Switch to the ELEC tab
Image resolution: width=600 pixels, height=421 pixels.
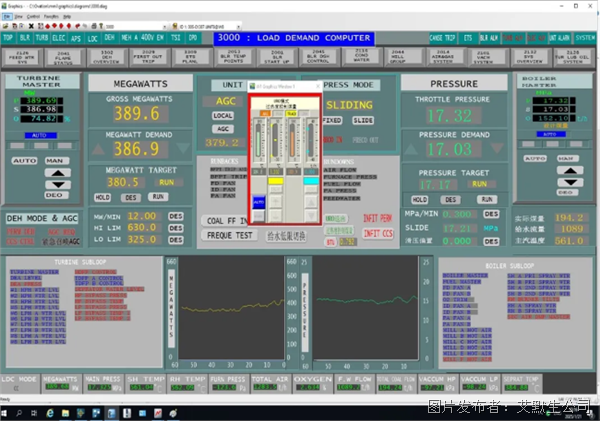pyautogui.click(x=59, y=38)
